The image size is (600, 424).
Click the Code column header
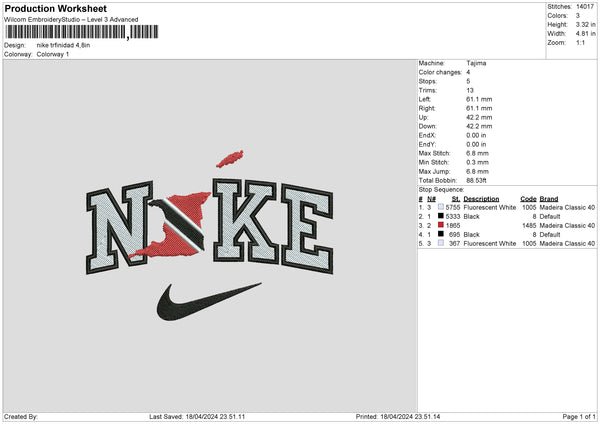pyautogui.click(x=528, y=199)
